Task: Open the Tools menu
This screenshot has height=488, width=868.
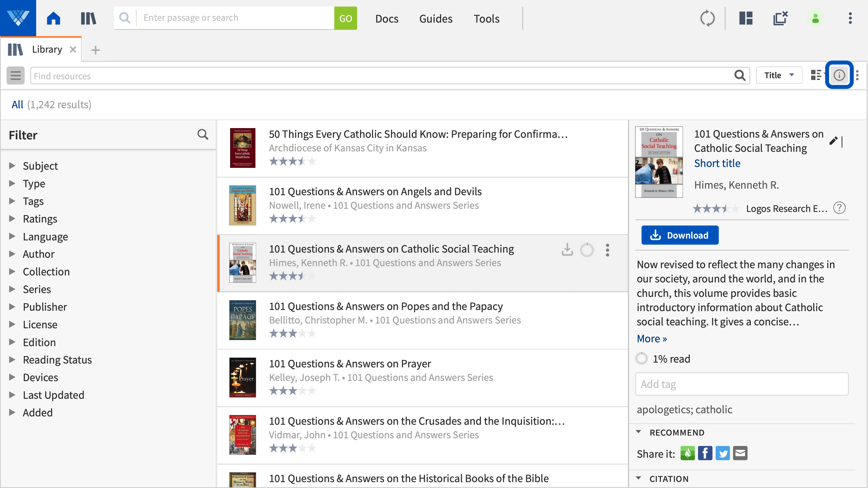Action: pyautogui.click(x=487, y=19)
